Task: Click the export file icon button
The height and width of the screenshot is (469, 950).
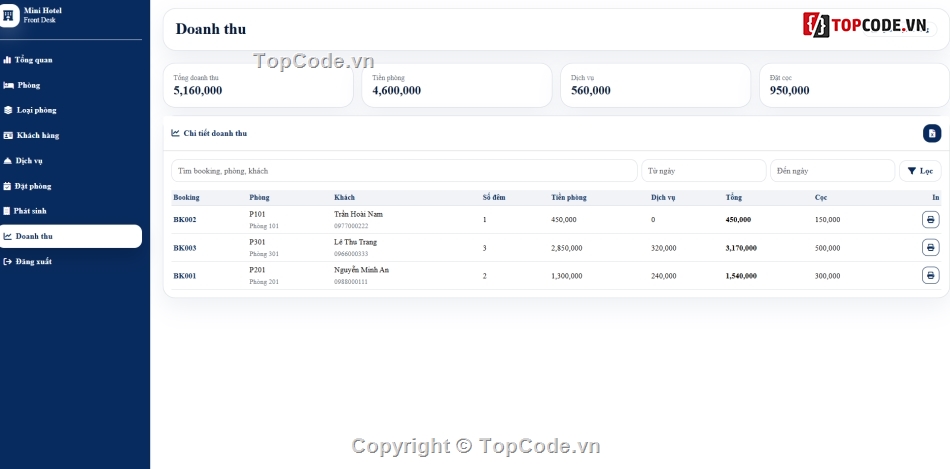Action: pyautogui.click(x=932, y=133)
